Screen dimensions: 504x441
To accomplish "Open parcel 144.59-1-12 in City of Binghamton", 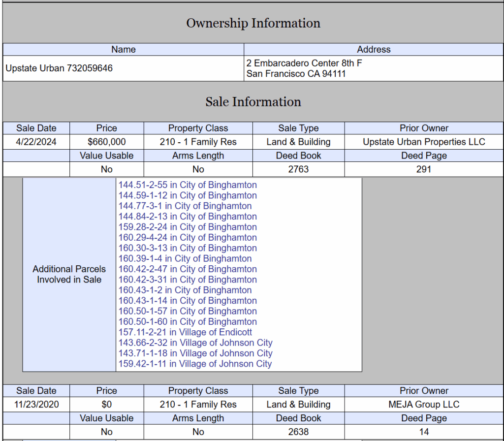I will pyautogui.click(x=188, y=195).
